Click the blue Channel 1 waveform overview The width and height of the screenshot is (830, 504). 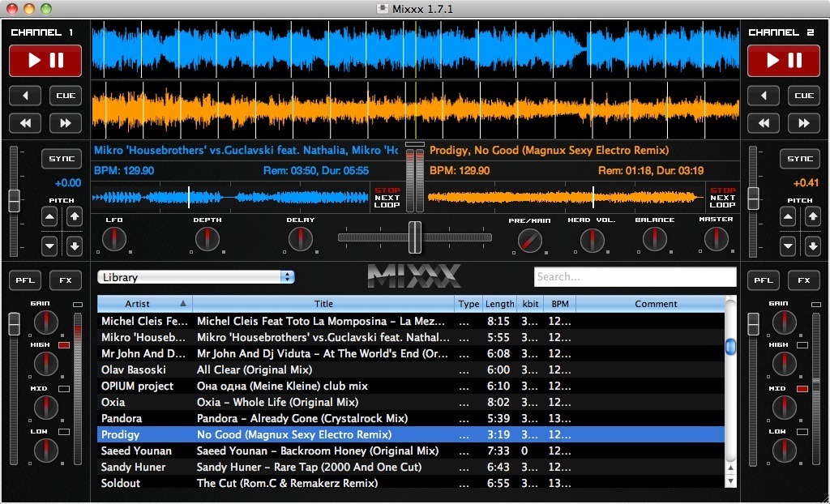[230, 198]
